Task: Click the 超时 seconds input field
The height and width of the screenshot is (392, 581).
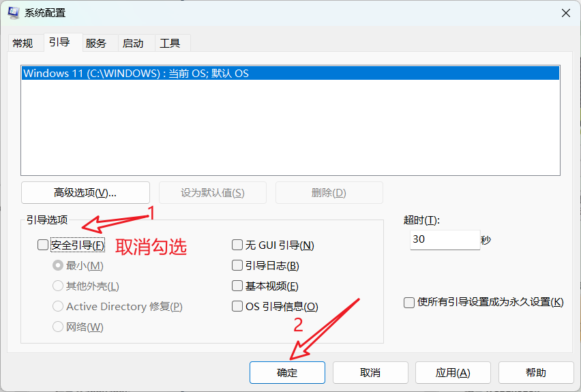Action: 444,240
